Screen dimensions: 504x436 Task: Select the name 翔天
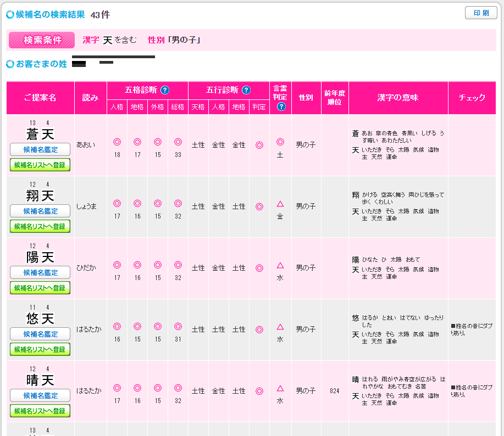point(40,196)
